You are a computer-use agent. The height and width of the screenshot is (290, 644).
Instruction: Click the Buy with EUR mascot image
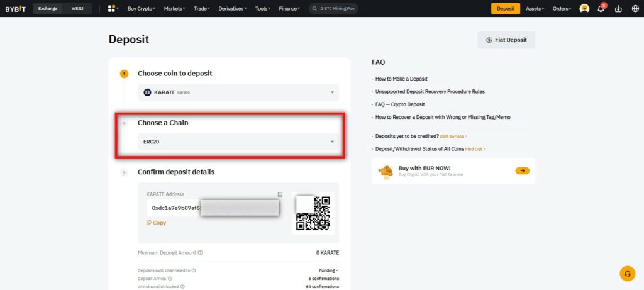click(386, 171)
